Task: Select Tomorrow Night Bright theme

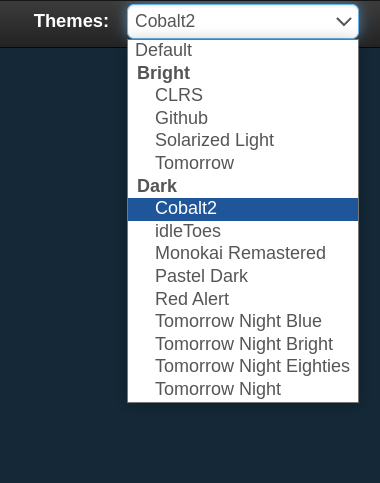Action: pos(243,344)
